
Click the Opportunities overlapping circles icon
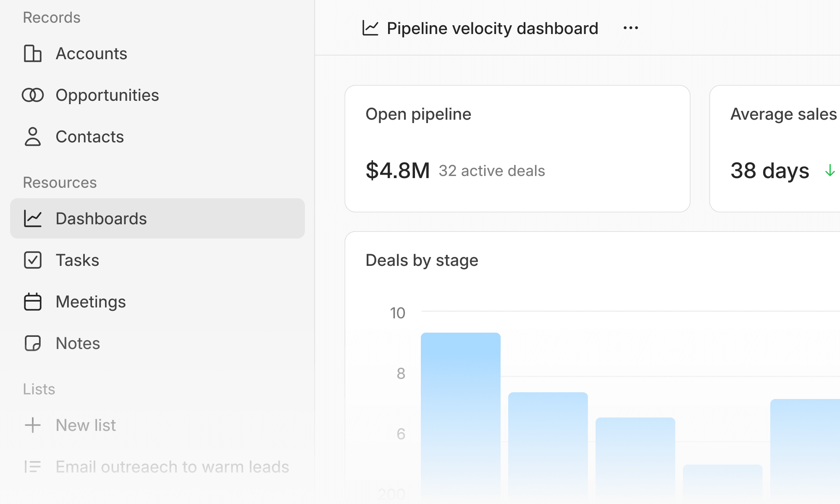point(33,95)
